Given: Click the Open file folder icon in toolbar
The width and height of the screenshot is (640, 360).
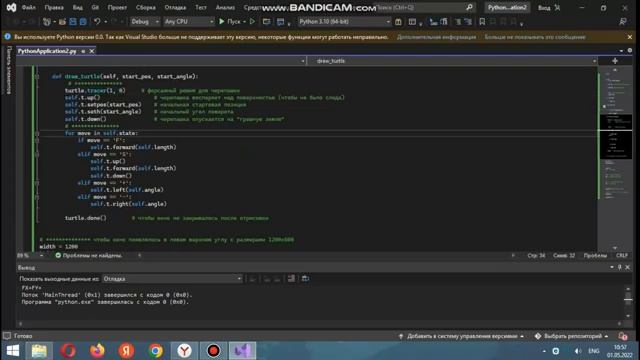Looking at the screenshot, I should click(62, 22).
